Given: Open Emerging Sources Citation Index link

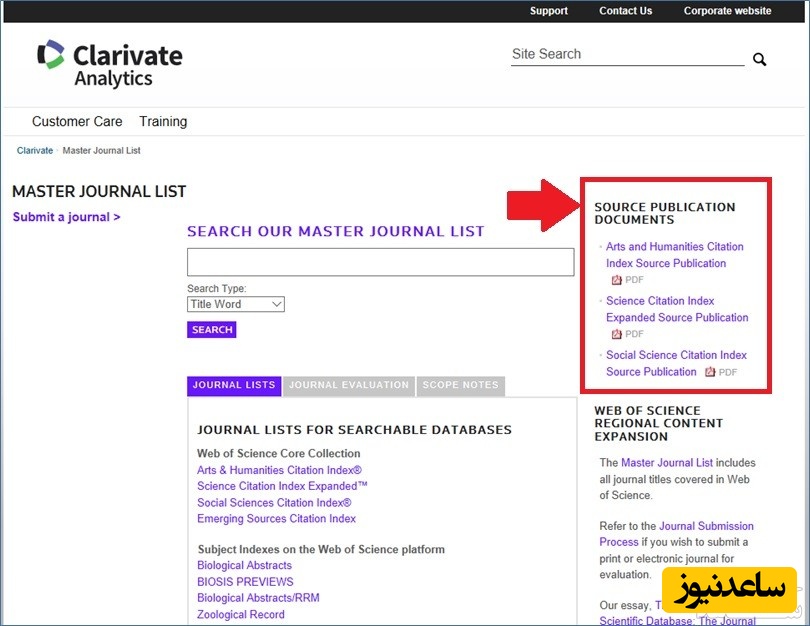Looking at the screenshot, I should (x=276, y=519).
